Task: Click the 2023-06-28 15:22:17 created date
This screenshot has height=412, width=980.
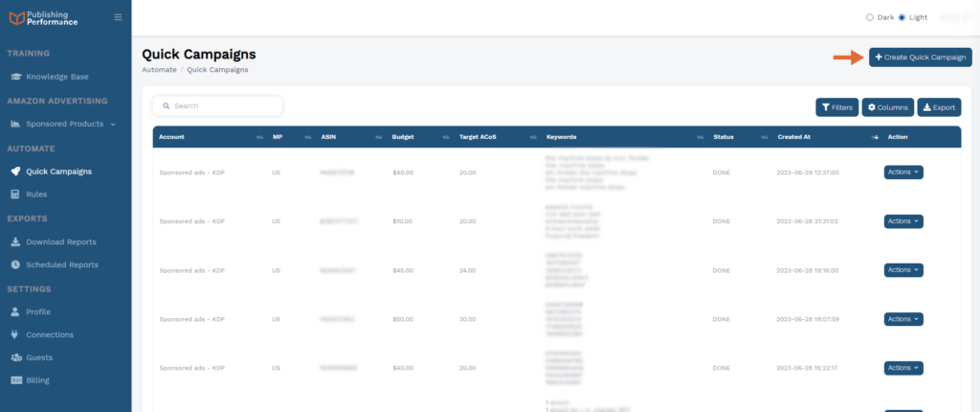Action: 808,368
